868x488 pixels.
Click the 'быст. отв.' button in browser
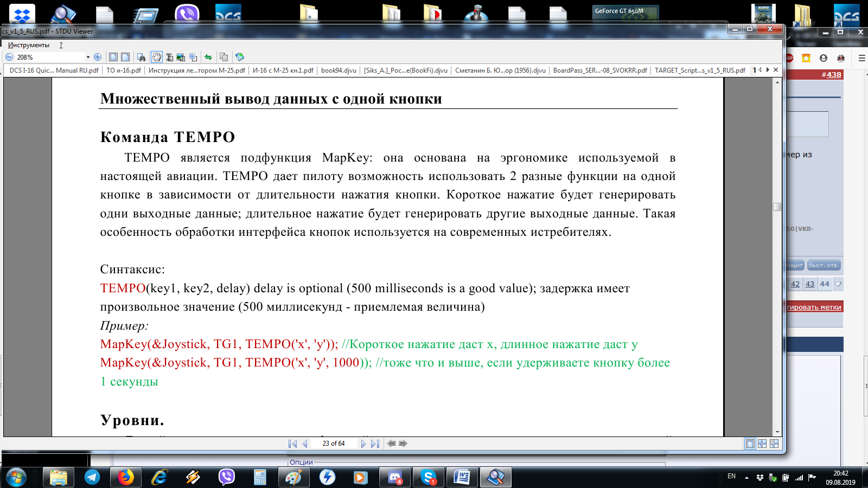click(824, 265)
